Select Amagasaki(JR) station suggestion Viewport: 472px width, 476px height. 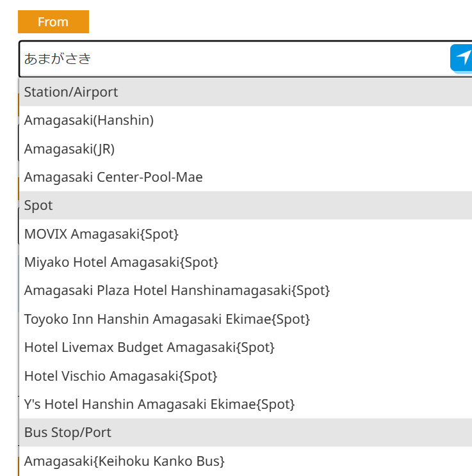coord(69,149)
